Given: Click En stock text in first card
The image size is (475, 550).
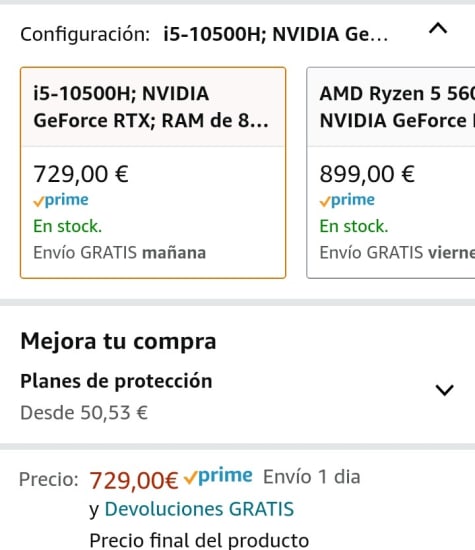Looking at the screenshot, I should tap(67, 226).
